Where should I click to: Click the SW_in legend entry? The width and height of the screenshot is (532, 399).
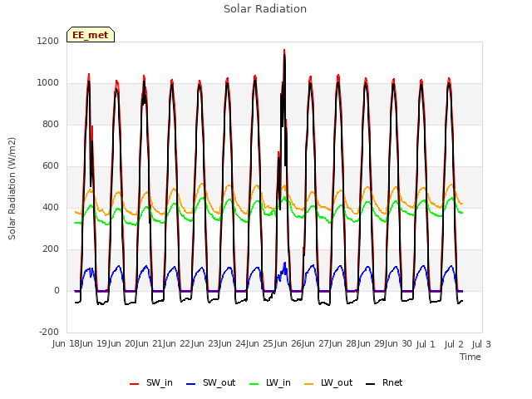(x=151, y=383)
